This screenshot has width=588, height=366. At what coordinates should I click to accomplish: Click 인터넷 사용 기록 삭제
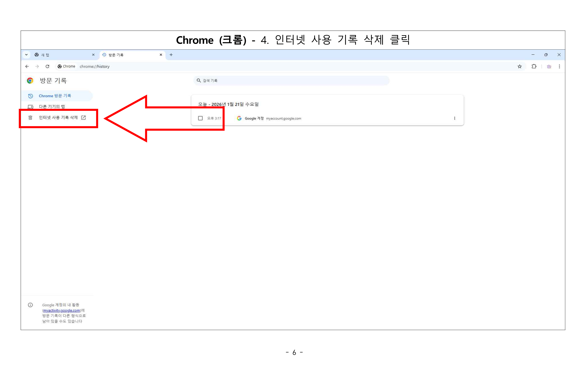[x=58, y=118]
